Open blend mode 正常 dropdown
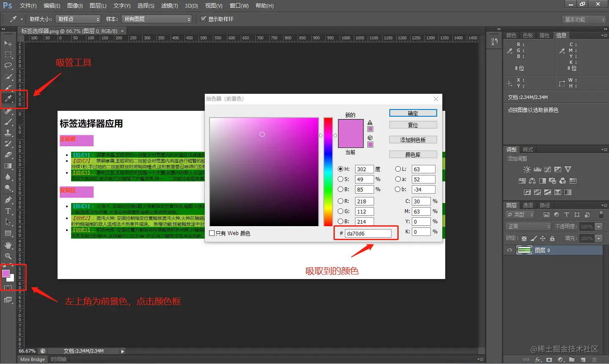The height and width of the screenshot is (364, 609). pos(529,227)
